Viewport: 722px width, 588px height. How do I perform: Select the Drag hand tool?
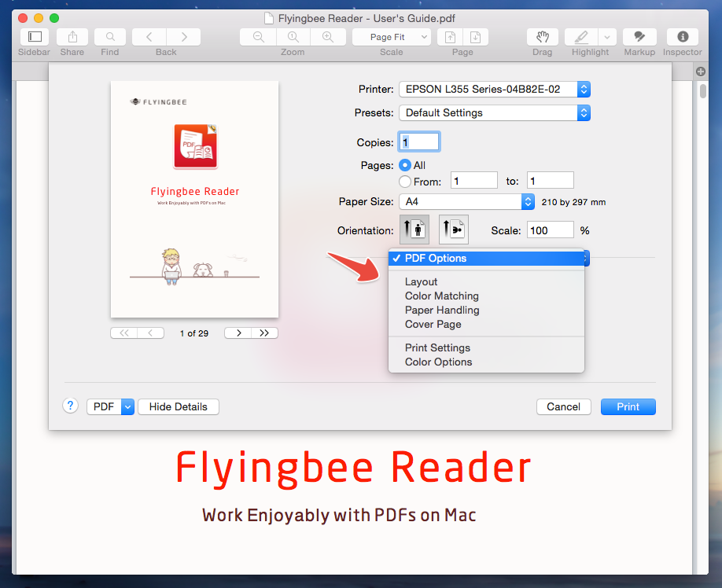coord(543,37)
